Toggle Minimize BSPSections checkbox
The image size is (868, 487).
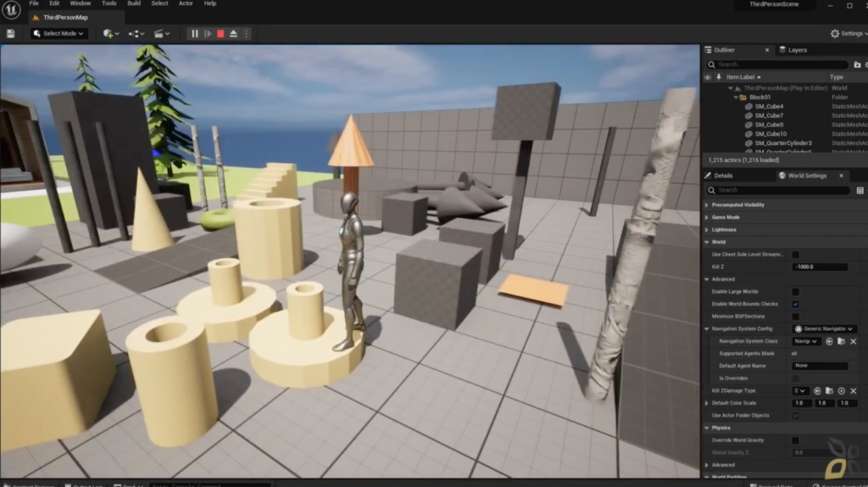[x=795, y=316]
